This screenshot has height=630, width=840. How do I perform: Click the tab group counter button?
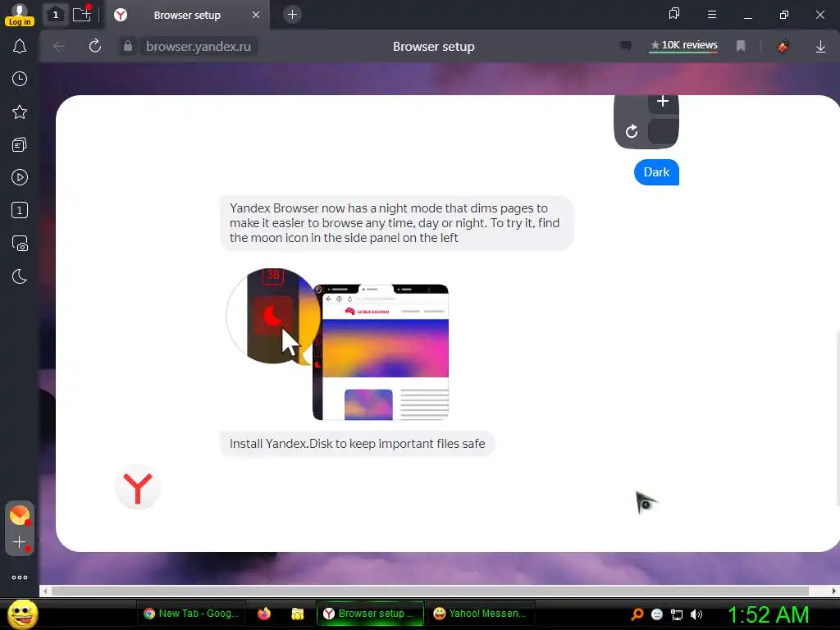(x=55, y=15)
